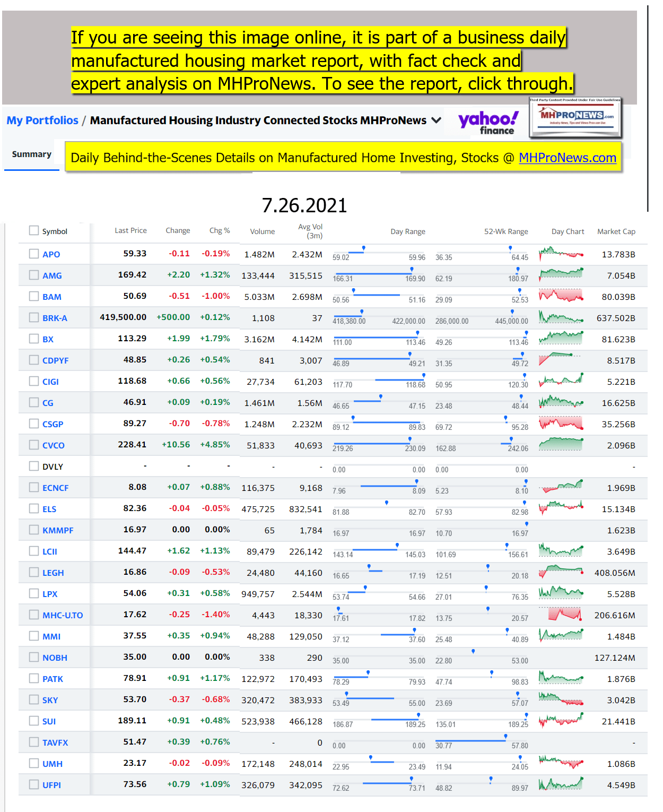Open the CVCO ticker symbol link
The image size is (663, 812).
pyautogui.click(x=54, y=445)
